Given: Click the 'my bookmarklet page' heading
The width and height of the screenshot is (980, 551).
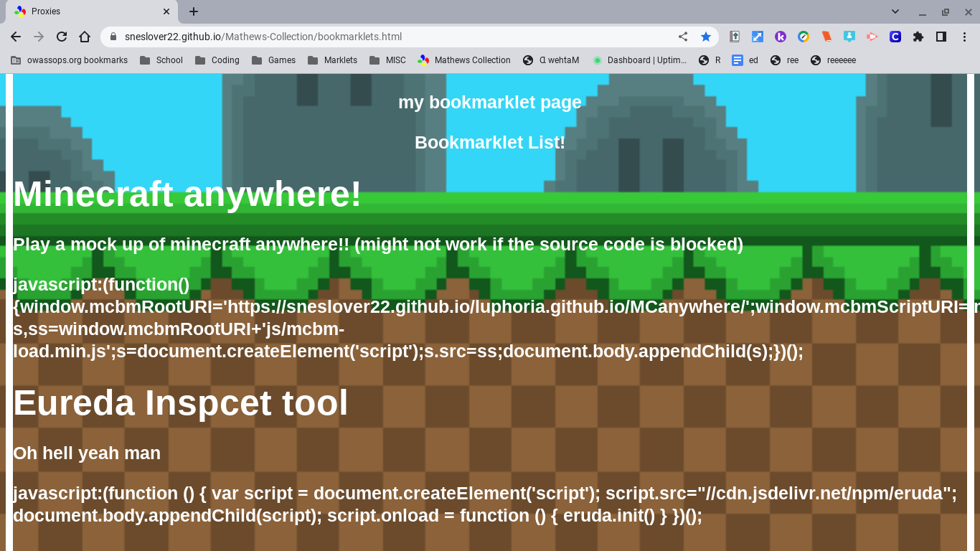Looking at the screenshot, I should pyautogui.click(x=490, y=102).
